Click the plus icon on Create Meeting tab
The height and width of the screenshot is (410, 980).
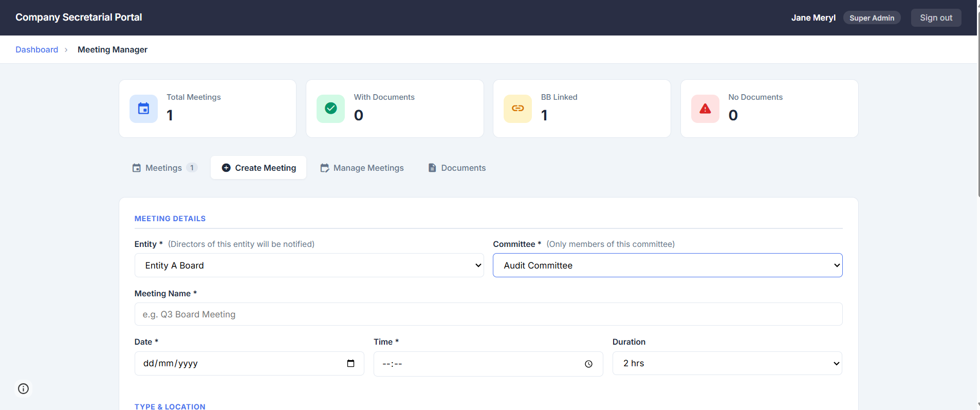226,168
